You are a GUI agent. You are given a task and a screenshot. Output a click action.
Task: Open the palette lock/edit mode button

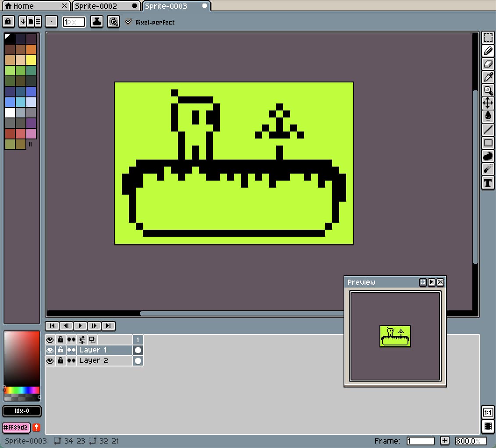click(8, 21)
